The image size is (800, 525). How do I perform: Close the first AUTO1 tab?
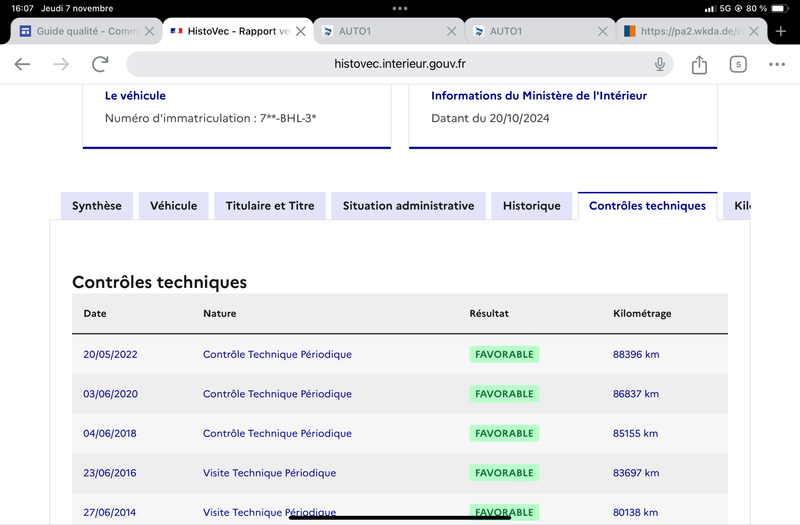[452, 31]
